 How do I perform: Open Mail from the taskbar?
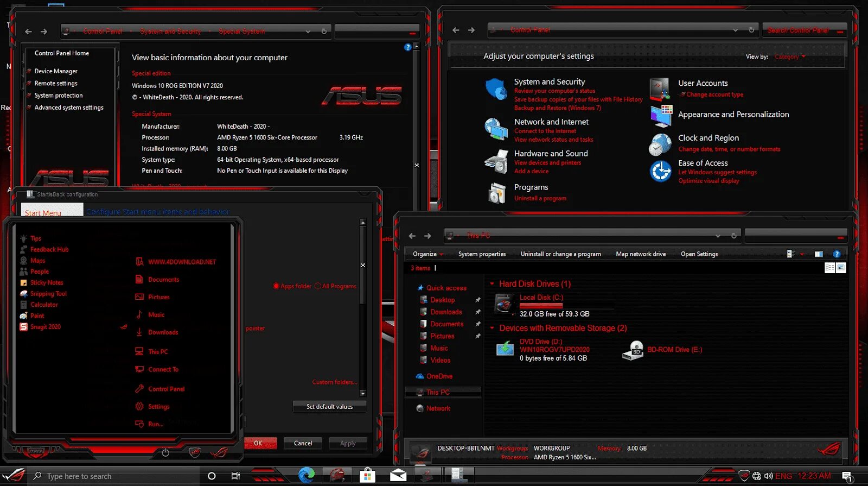click(x=398, y=476)
